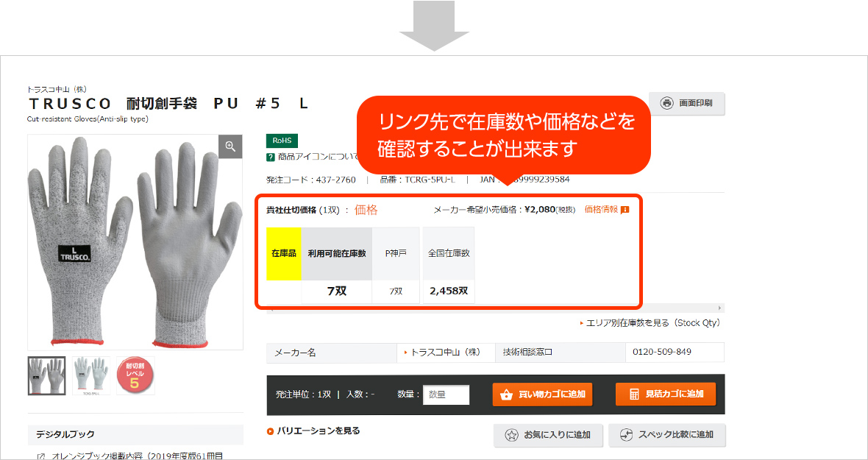The height and width of the screenshot is (460, 868).
Task: Click the デジタルブック section header
Action: (135, 434)
